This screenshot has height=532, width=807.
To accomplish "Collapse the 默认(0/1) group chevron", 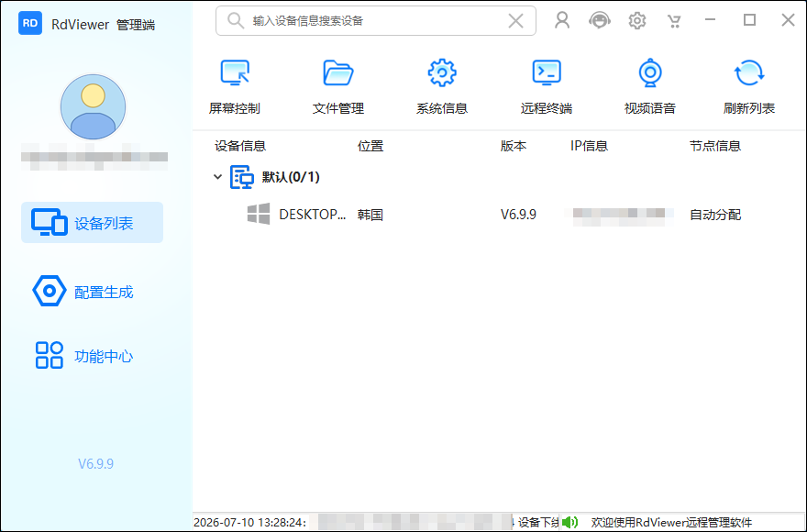I will pos(217,177).
